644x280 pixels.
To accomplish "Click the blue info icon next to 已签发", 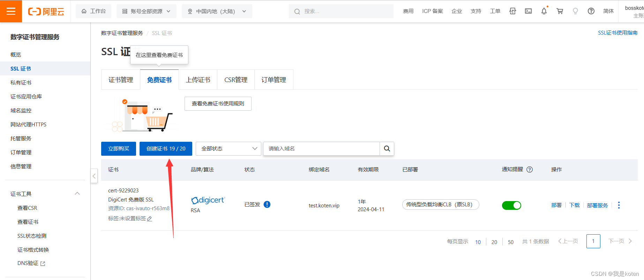I will [267, 204].
